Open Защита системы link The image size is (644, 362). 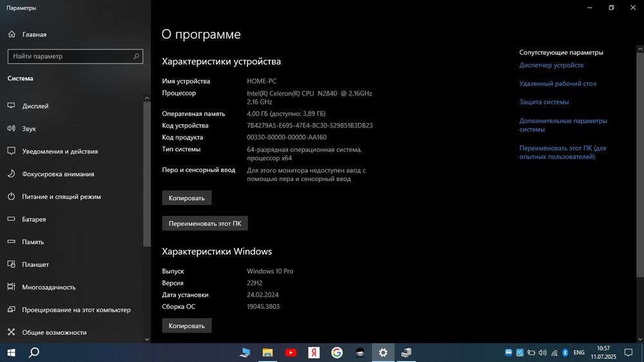(x=544, y=102)
